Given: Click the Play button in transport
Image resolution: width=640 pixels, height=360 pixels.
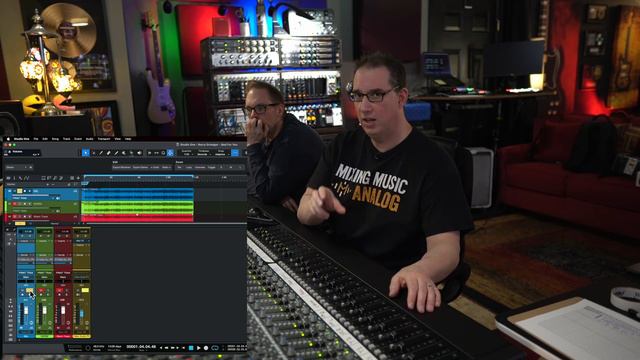Looking at the screenshot, I should [198, 348].
